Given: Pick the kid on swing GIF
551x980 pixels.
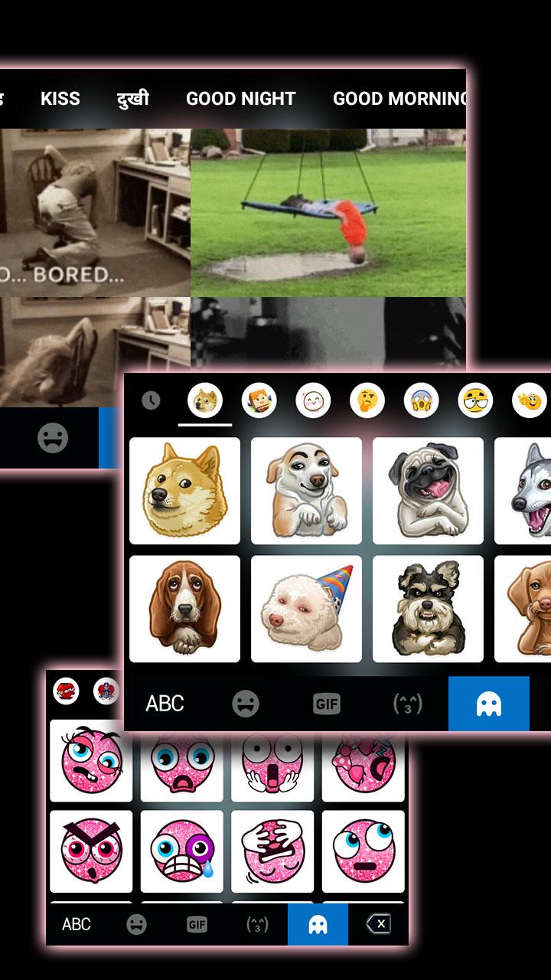Looking at the screenshot, I should point(328,213).
